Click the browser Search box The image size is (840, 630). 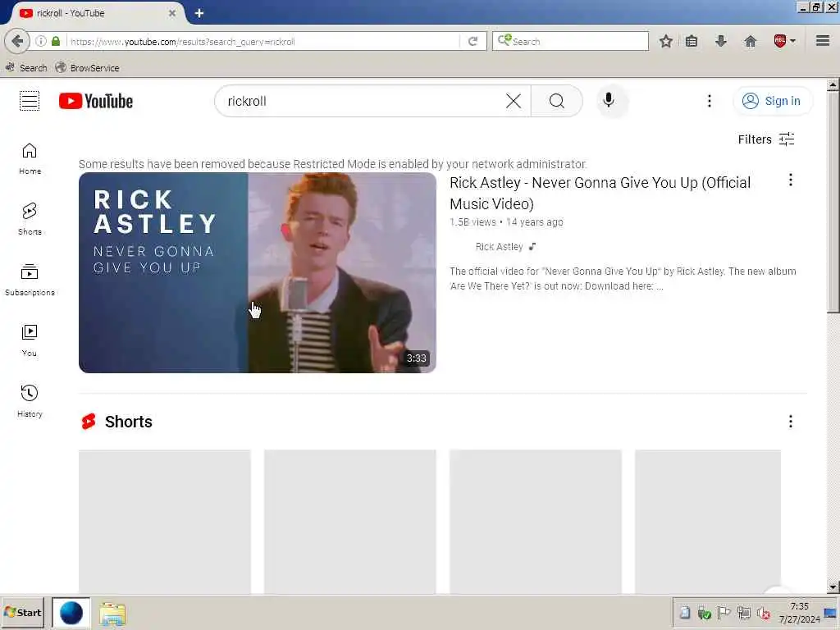pyautogui.click(x=571, y=41)
